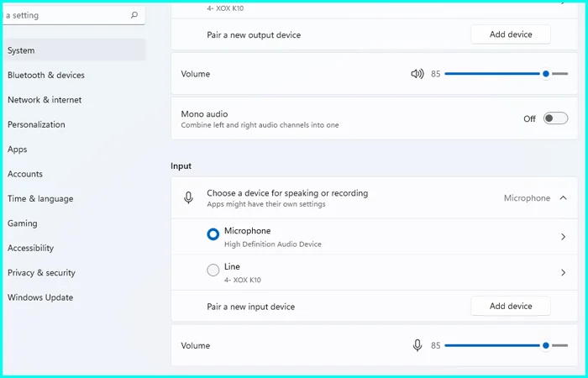Open Privacy & security settings
Viewport: 588px width, 378px height.
(41, 273)
